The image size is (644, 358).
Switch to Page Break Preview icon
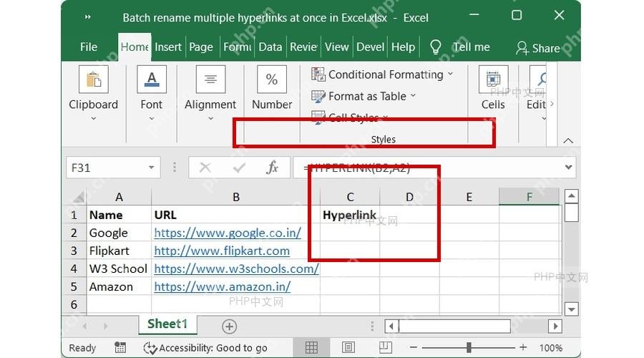tap(385, 348)
